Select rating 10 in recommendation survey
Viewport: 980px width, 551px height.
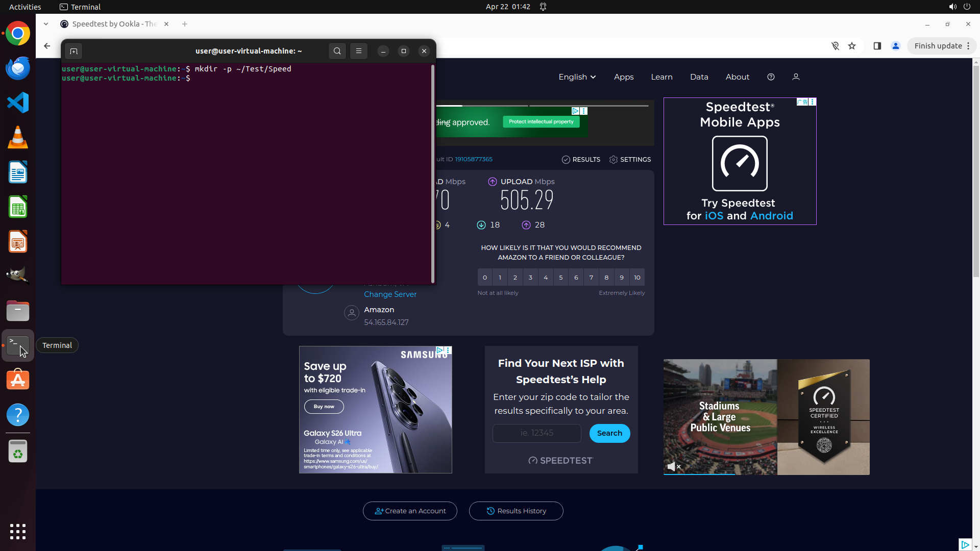click(x=637, y=278)
